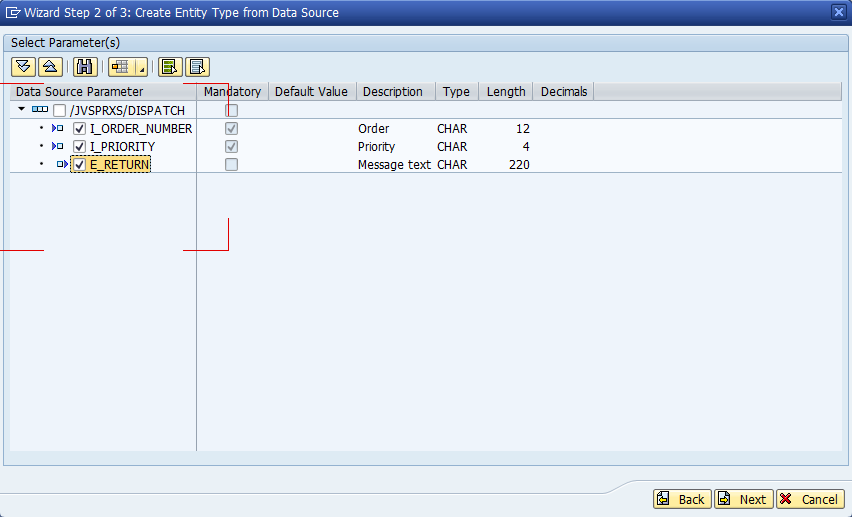The image size is (852, 517).
Task: Click the Deselect All rows icon
Action: point(197,67)
